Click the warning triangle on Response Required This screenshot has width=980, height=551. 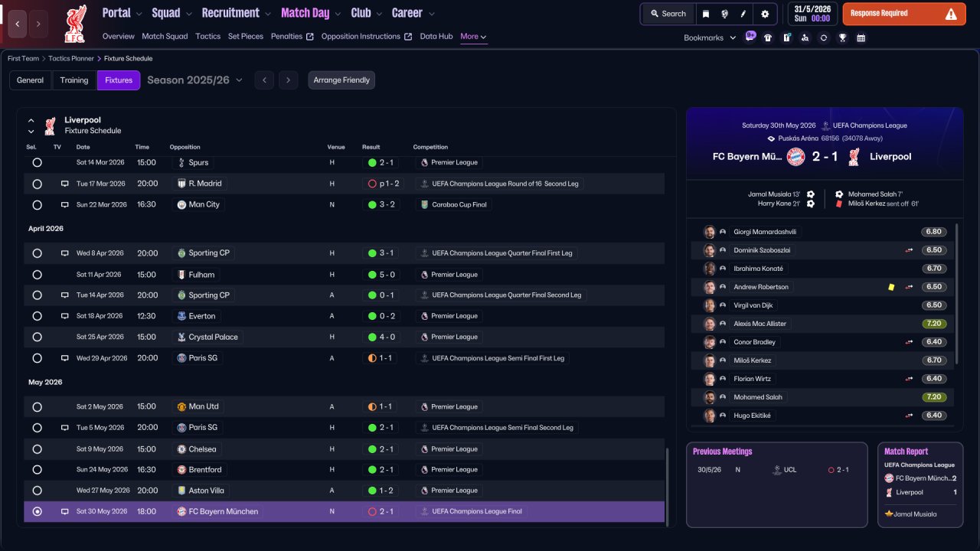coord(951,14)
